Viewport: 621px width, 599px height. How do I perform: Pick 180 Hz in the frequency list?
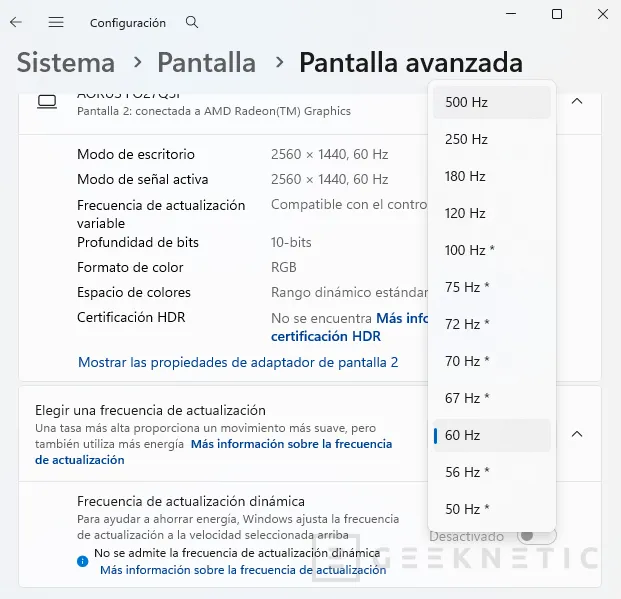(x=490, y=176)
